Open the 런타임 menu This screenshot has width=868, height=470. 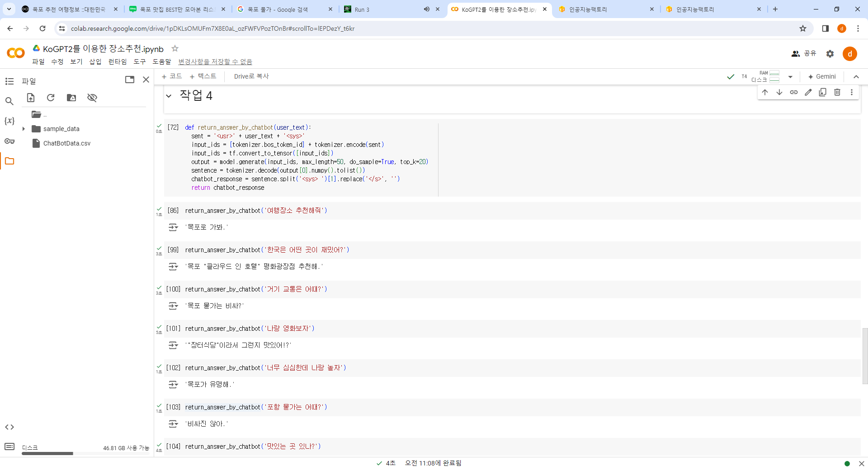118,61
